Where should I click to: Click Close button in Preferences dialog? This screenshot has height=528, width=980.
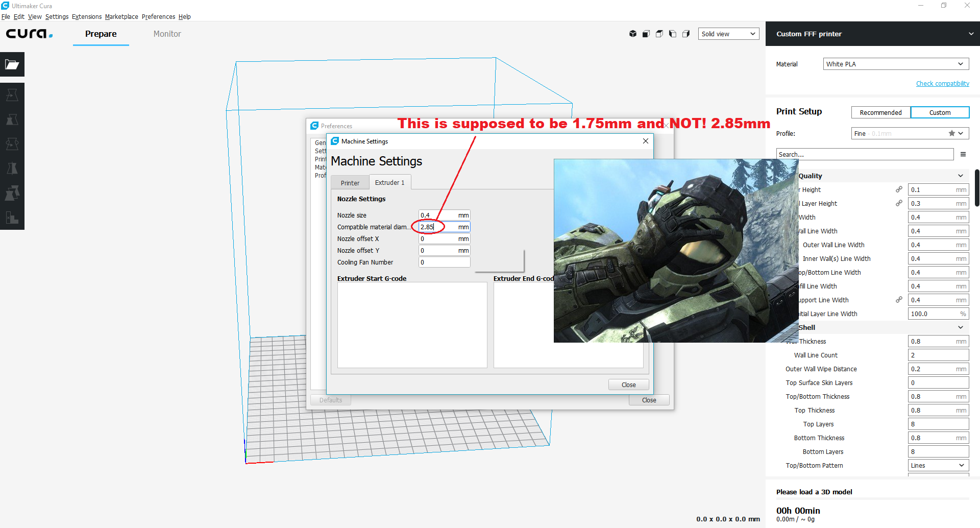(649, 400)
